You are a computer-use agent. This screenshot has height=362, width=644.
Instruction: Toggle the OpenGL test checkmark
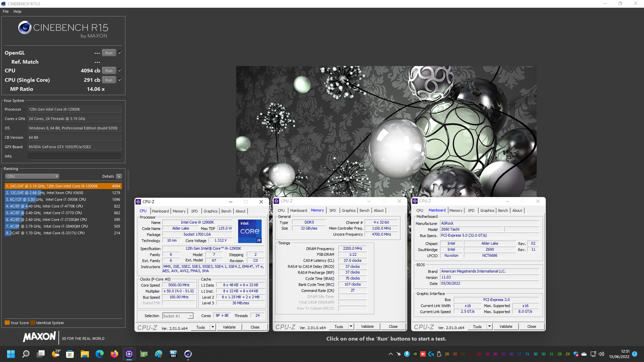(120, 53)
